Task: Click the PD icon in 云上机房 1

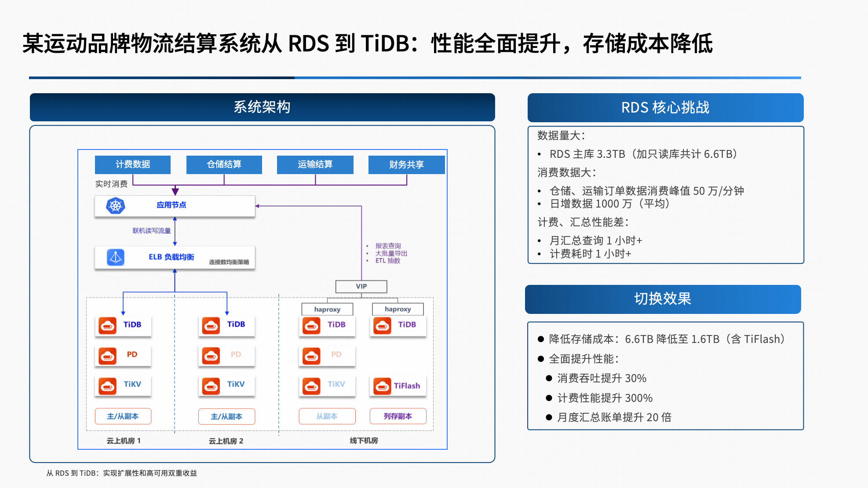Action: pyautogui.click(x=107, y=355)
